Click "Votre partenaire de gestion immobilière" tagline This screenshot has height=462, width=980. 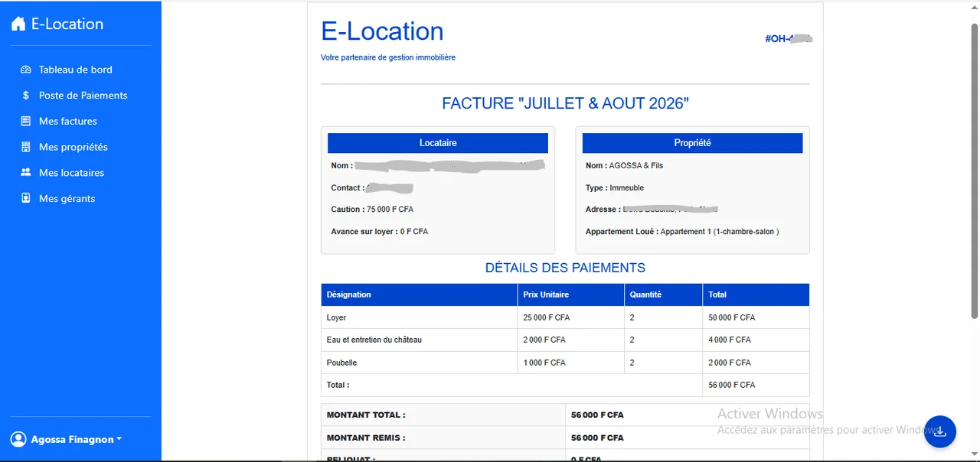pos(388,57)
